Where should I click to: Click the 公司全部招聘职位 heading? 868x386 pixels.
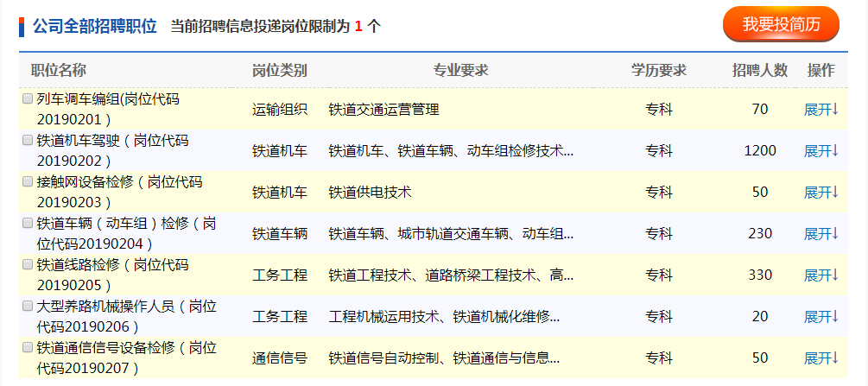coord(95,26)
